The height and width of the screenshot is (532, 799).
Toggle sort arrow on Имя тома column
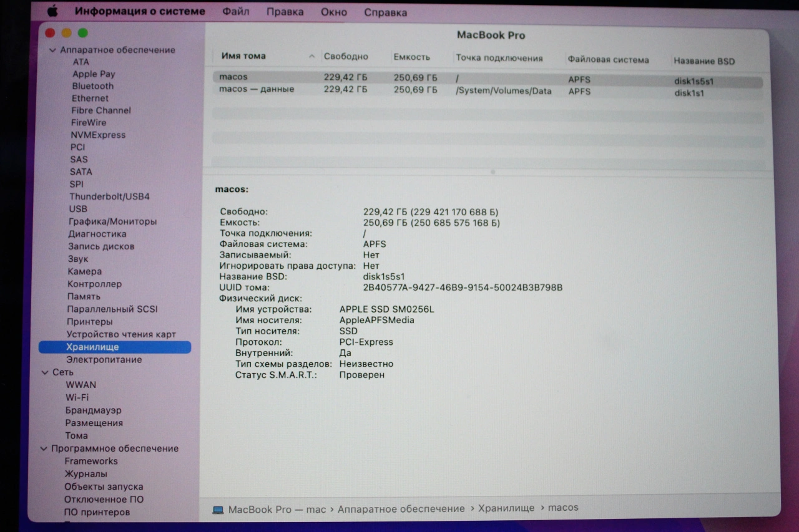[311, 57]
